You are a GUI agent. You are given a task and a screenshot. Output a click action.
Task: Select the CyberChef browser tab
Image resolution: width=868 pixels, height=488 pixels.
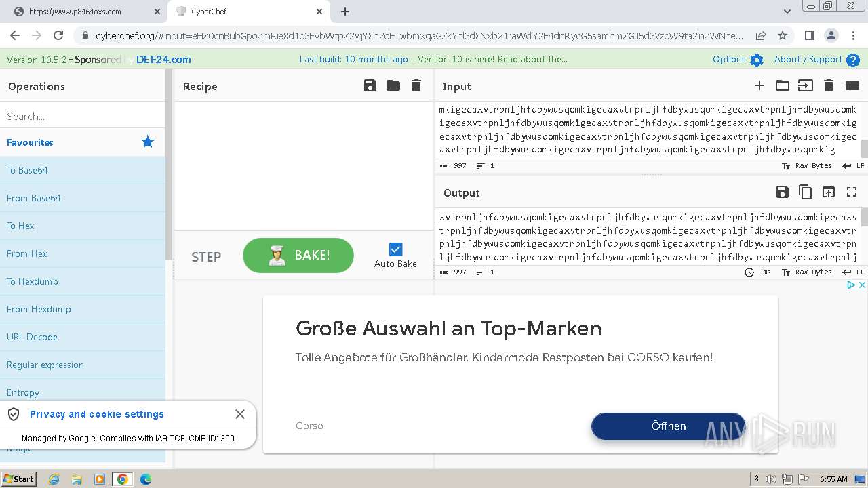248,12
